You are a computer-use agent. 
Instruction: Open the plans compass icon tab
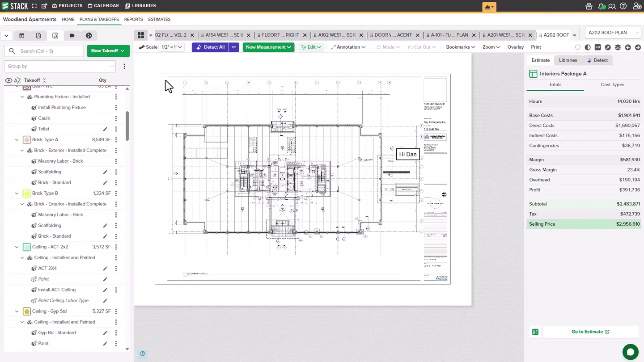click(x=38, y=36)
